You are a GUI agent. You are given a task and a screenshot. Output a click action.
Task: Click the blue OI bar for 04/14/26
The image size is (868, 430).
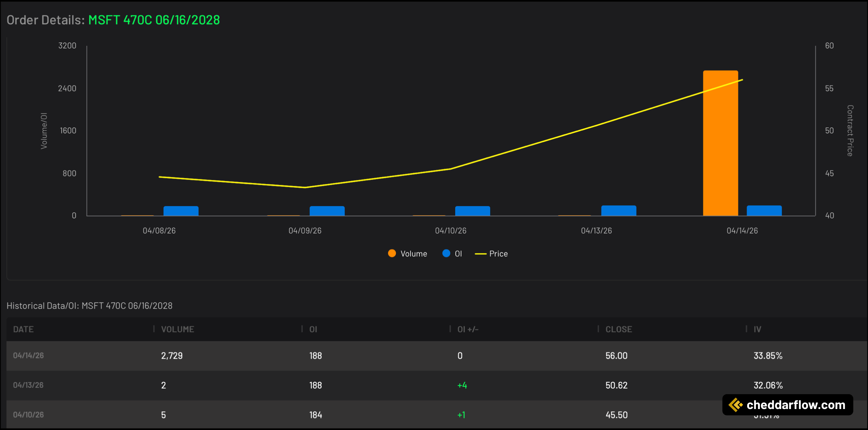point(764,210)
